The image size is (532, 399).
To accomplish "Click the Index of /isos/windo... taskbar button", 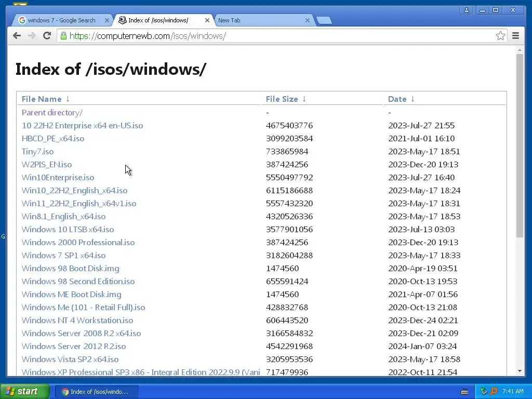I will pos(96,392).
